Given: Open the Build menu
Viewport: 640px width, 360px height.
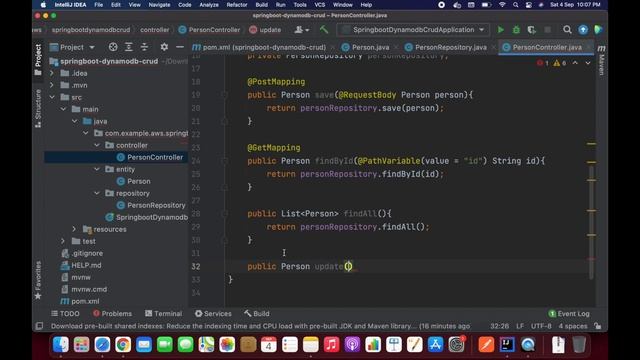Looking at the screenshot, I should point(261,5).
